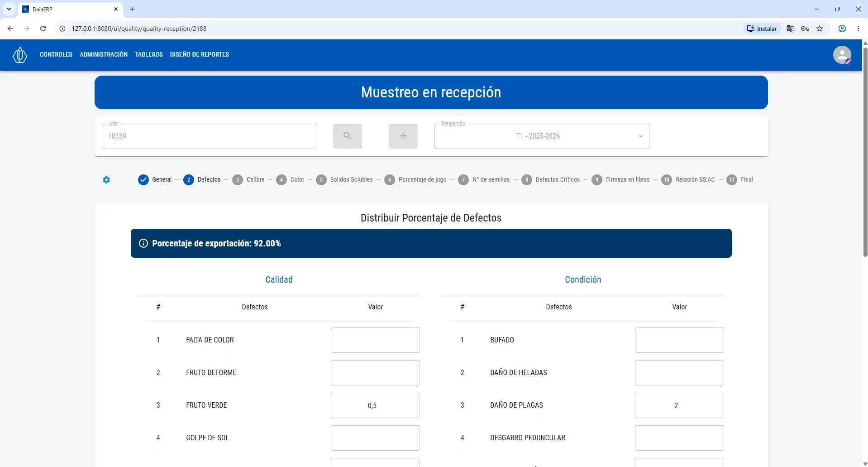Screen dimensions: 868x467
Task: Click the "Distribuir Porcentaje de Defectos" heading
Action: pyautogui.click(x=431, y=218)
